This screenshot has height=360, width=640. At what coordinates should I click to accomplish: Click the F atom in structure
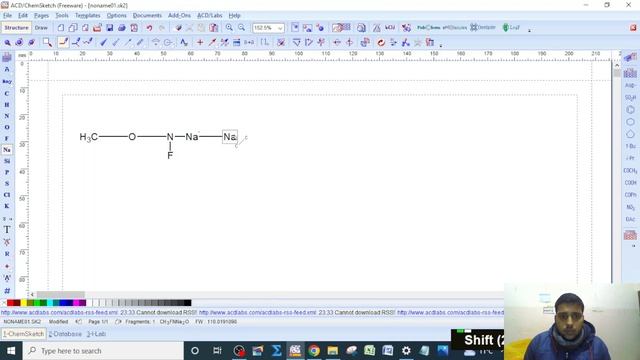point(170,156)
